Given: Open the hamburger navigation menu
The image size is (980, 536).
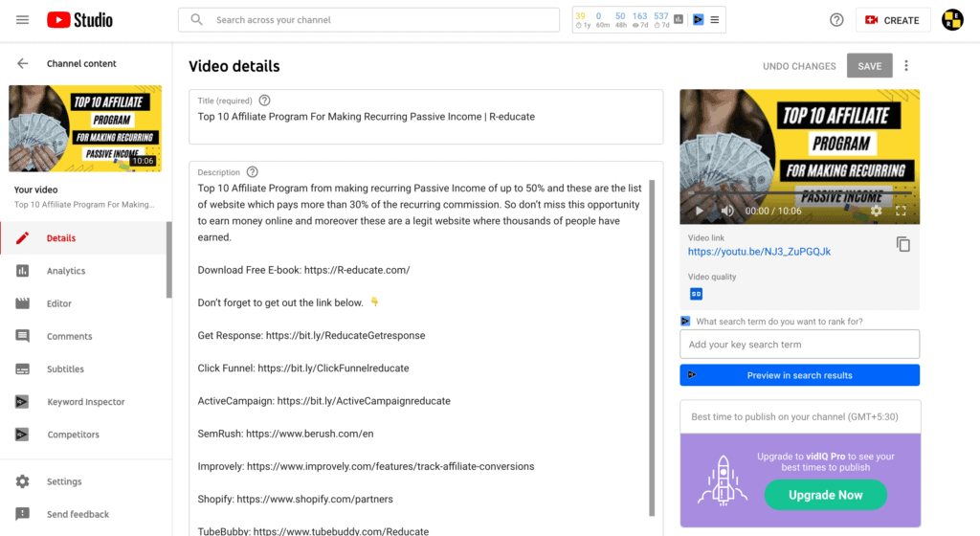Looking at the screenshot, I should [x=23, y=20].
